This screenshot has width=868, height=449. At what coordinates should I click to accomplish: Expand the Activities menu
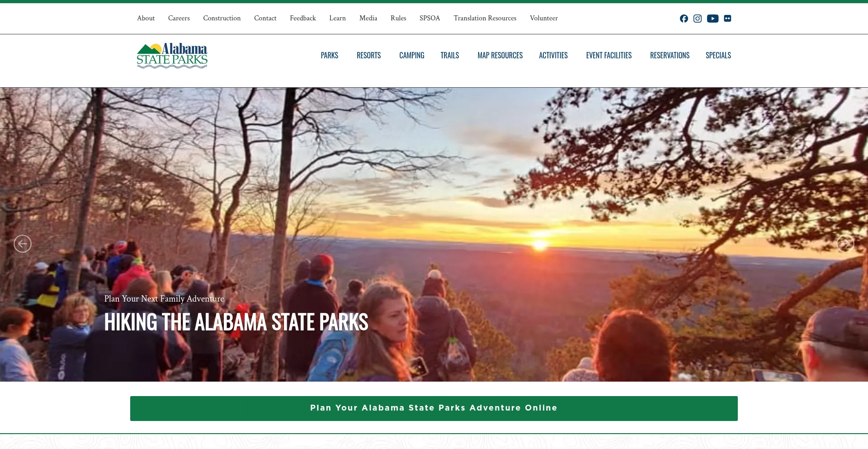553,55
